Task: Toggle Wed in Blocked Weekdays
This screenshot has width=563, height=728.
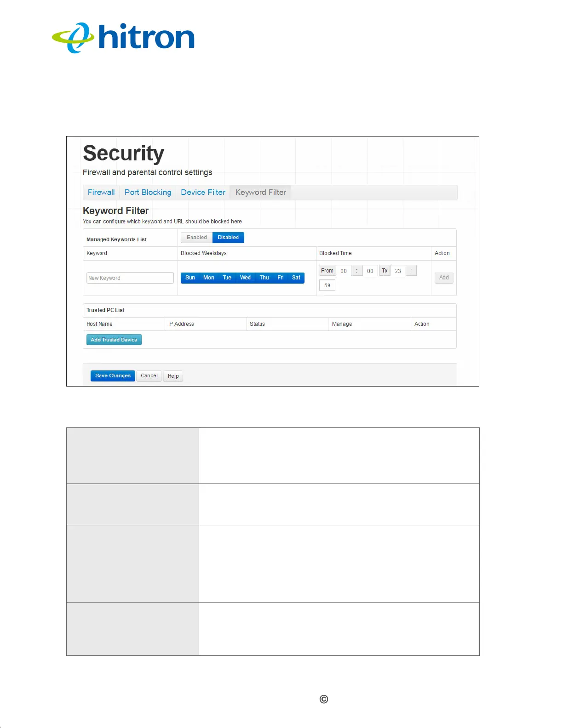Action: coord(245,278)
